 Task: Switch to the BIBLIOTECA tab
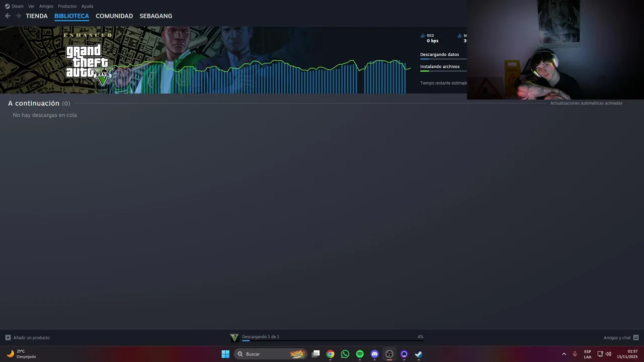pyautogui.click(x=71, y=16)
